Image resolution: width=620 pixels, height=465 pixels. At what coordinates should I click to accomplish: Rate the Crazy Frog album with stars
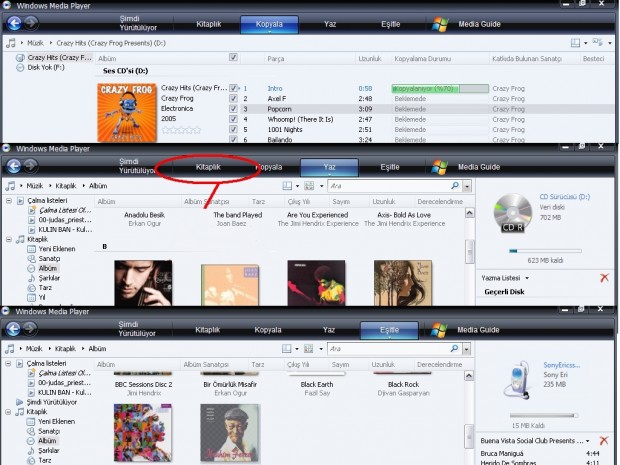pyautogui.click(x=181, y=130)
